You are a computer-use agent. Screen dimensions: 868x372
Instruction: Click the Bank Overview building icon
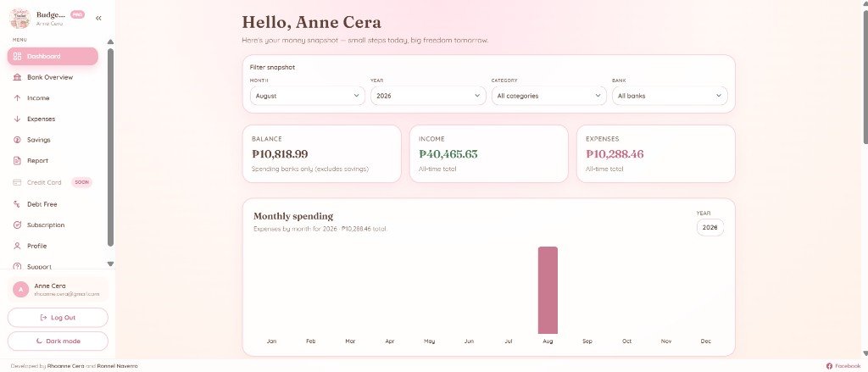(x=17, y=77)
